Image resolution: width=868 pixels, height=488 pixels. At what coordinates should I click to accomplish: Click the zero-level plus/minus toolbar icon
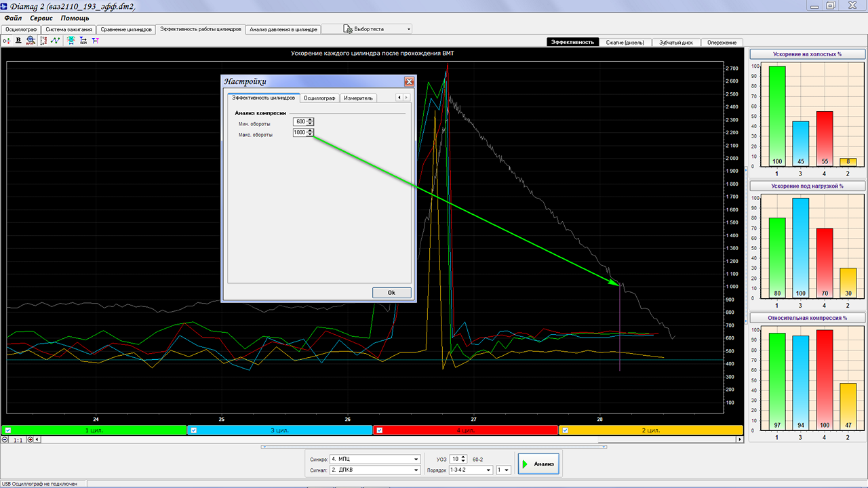[7, 41]
